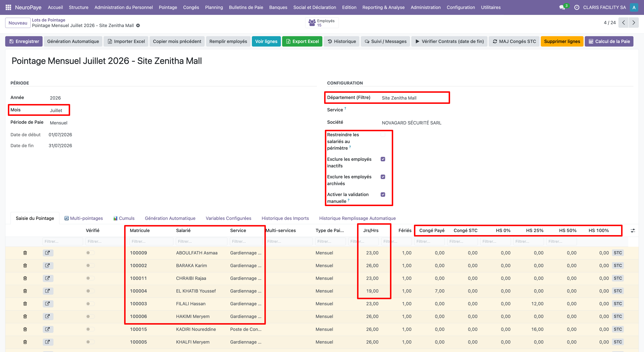Toggle Vérifié switch for BARAKA Karim
The height and width of the screenshot is (352, 644).
coord(90,266)
